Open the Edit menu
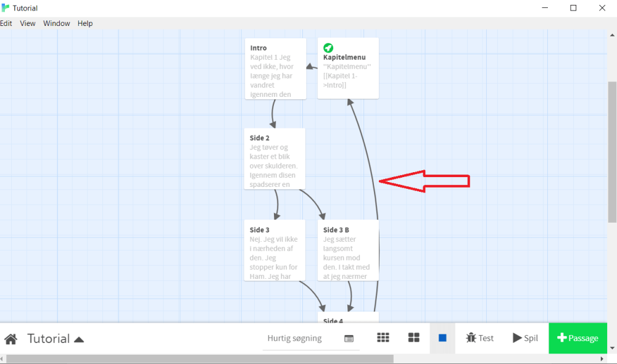Image resolution: width=617 pixels, height=364 pixels. tap(6, 23)
